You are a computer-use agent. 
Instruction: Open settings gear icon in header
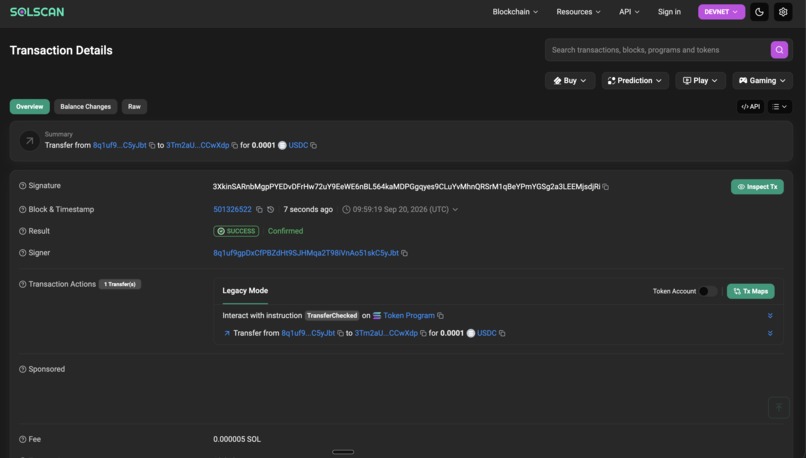[783, 12]
